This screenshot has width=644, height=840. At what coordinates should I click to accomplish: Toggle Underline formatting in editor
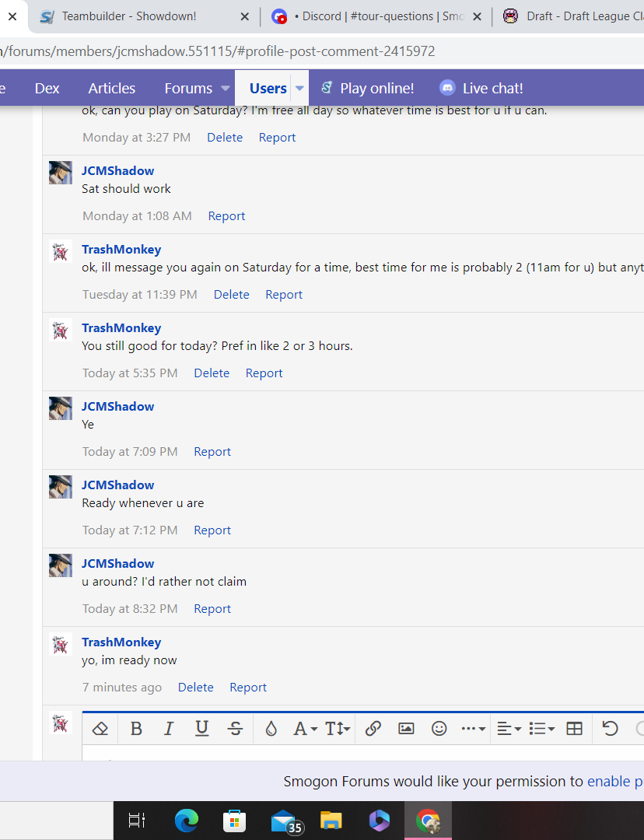point(202,729)
